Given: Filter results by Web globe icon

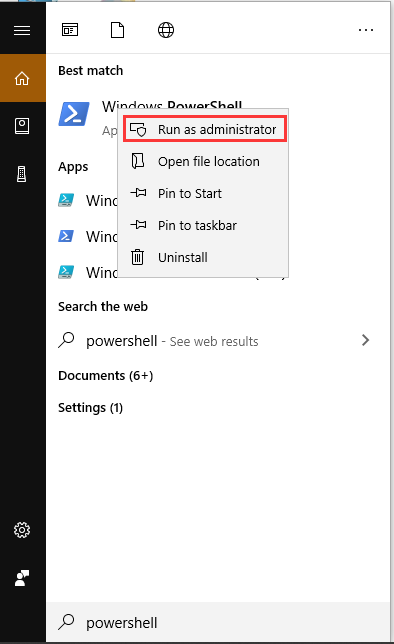Looking at the screenshot, I should (x=166, y=30).
